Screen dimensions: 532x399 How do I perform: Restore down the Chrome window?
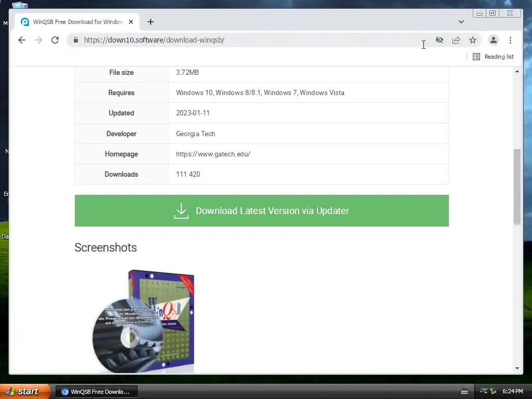493,13
